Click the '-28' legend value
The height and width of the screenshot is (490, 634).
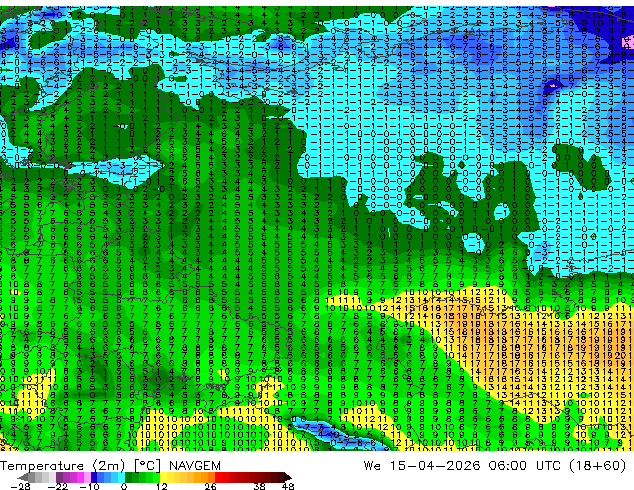point(20,486)
